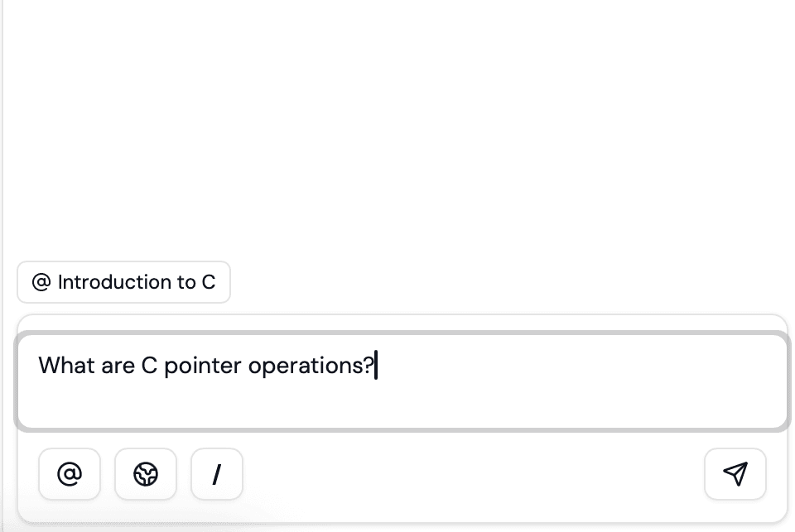Image resolution: width=795 pixels, height=532 pixels.
Task: Expand the command menu via slash icon
Action: point(217,474)
